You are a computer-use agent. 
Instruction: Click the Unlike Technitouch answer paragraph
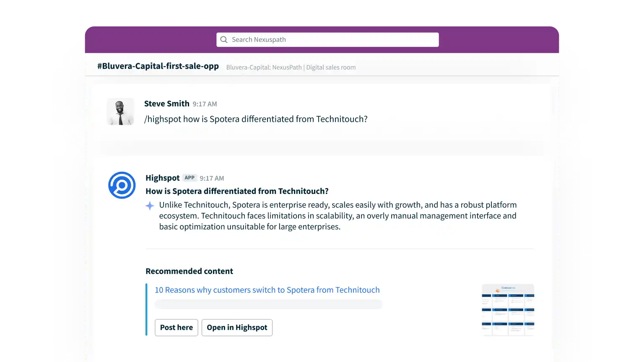pos(338,216)
